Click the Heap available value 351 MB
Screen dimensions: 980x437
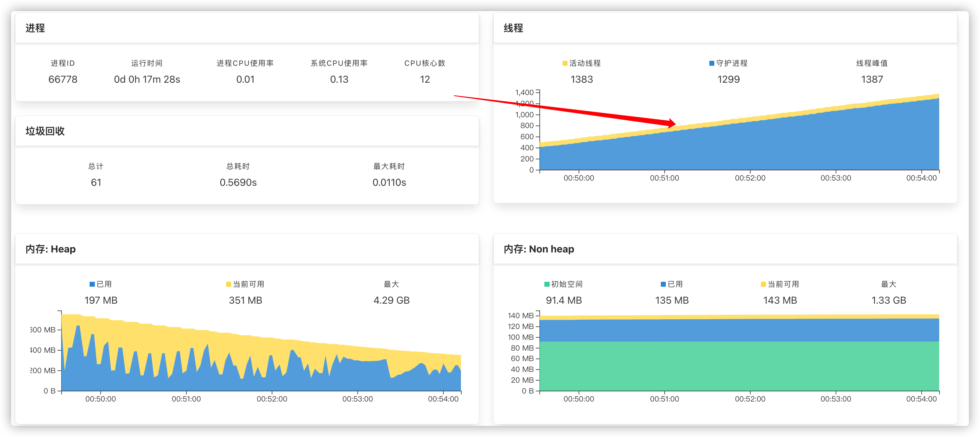click(246, 301)
